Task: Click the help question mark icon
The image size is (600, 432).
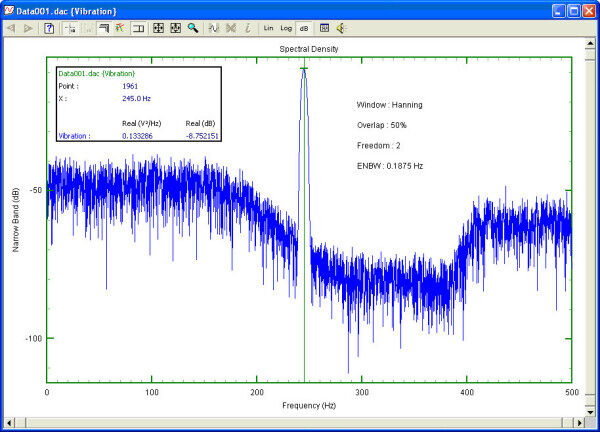Action: pyautogui.click(x=50, y=29)
